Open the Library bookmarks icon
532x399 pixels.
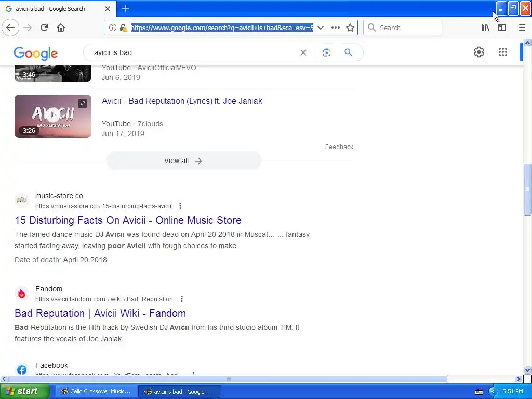click(485, 28)
